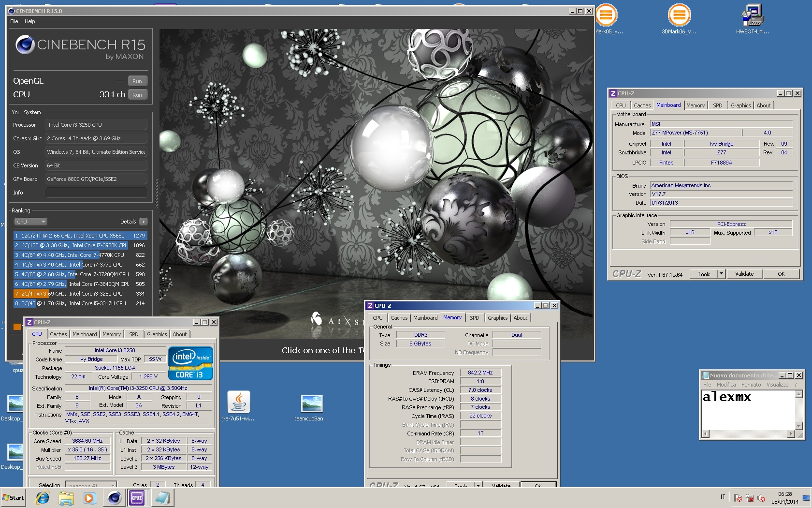This screenshot has height=508, width=812.
Task: Select Core i5-3317U ranking entry
Action: pyautogui.click(x=80, y=303)
